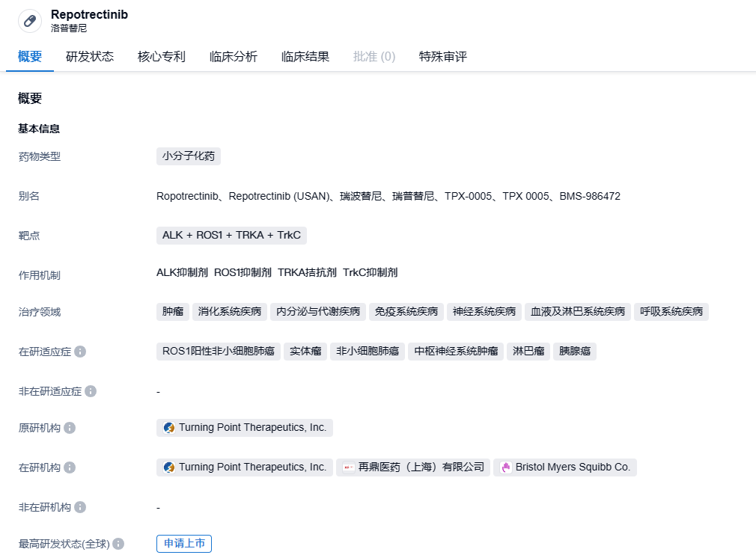Click the ALK + ROS1 + TRKA + TrkC target tag
This screenshot has width=756, height=555.
click(231, 236)
